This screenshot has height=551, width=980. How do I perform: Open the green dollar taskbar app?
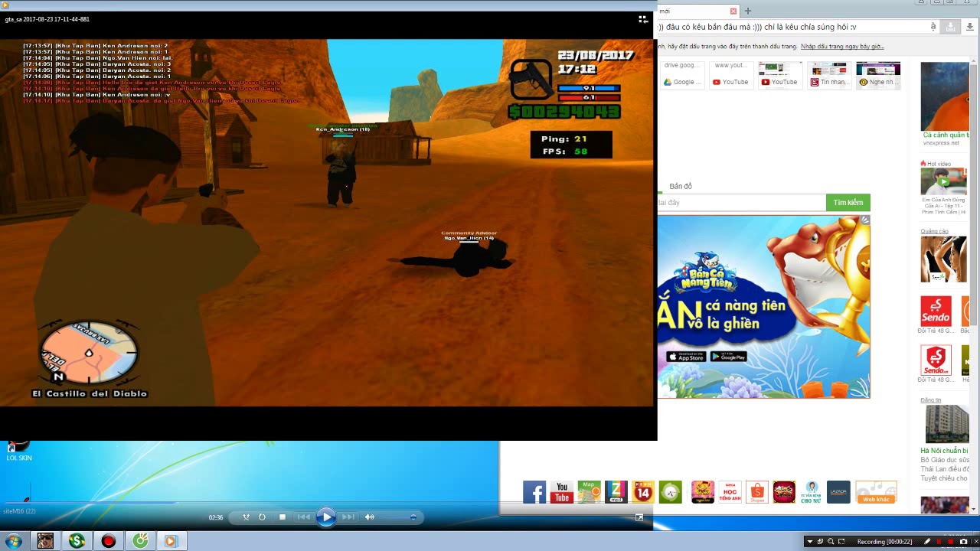click(77, 541)
